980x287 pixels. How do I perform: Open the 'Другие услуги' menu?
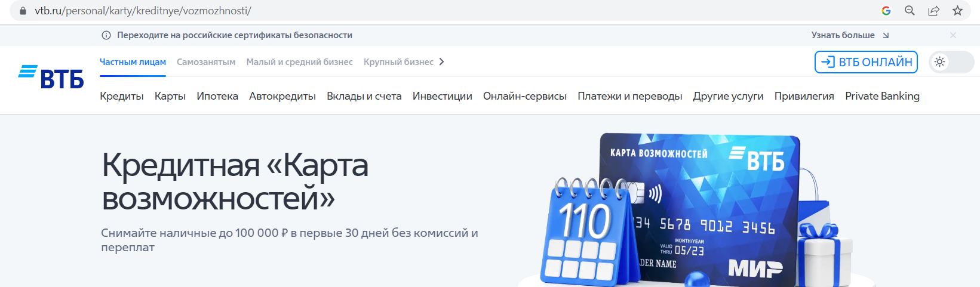[728, 96]
